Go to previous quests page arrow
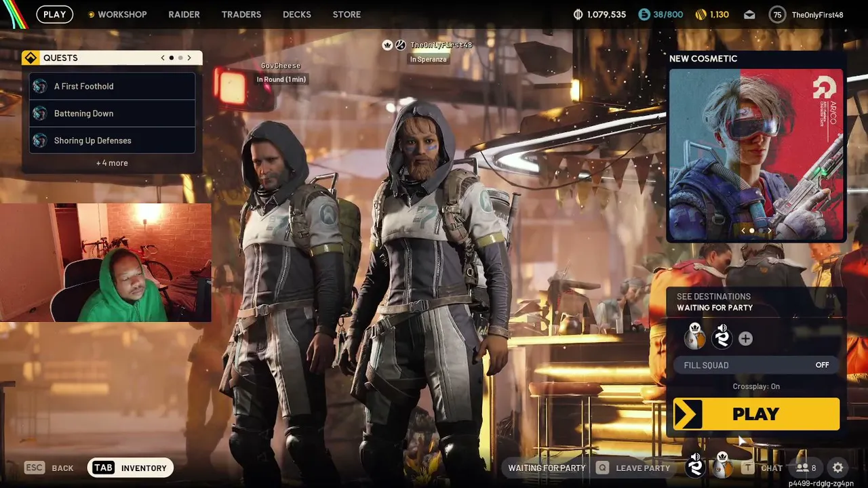This screenshot has width=868, height=488. point(163,58)
